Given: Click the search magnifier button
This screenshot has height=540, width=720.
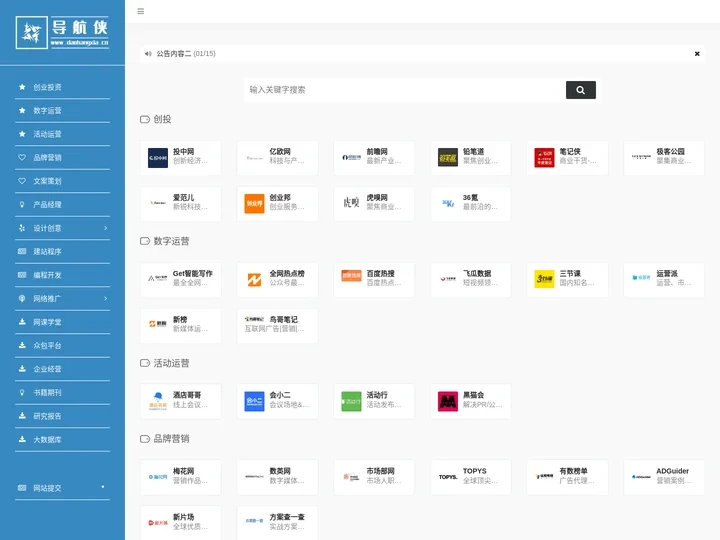Looking at the screenshot, I should point(580,90).
